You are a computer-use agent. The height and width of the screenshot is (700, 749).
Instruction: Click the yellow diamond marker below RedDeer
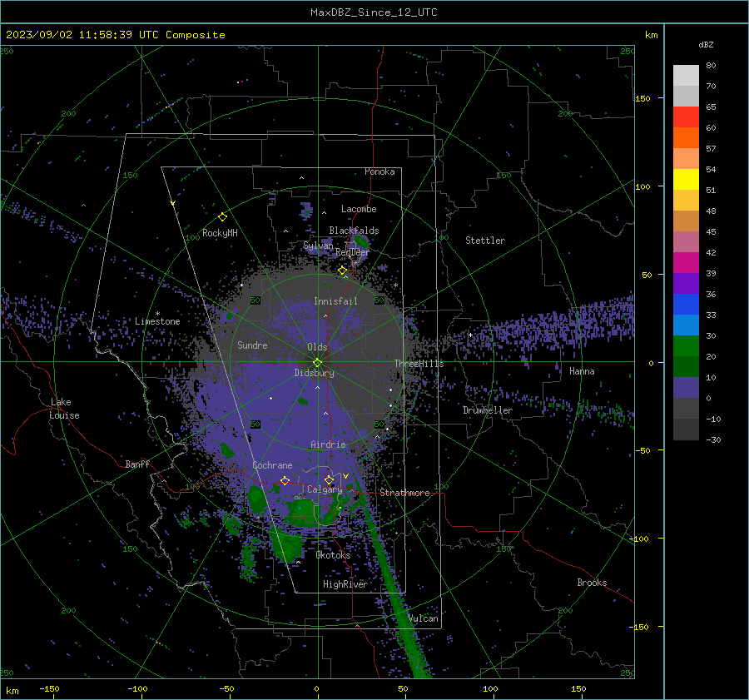(x=342, y=271)
